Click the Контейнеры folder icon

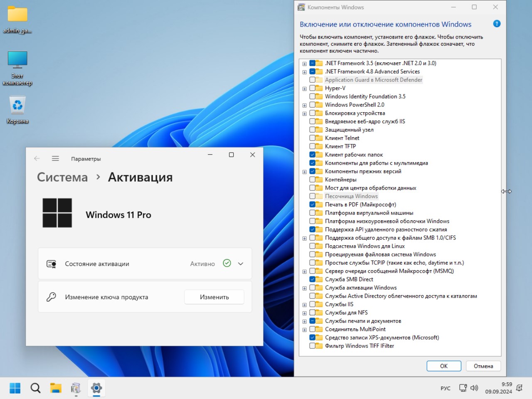click(319, 180)
